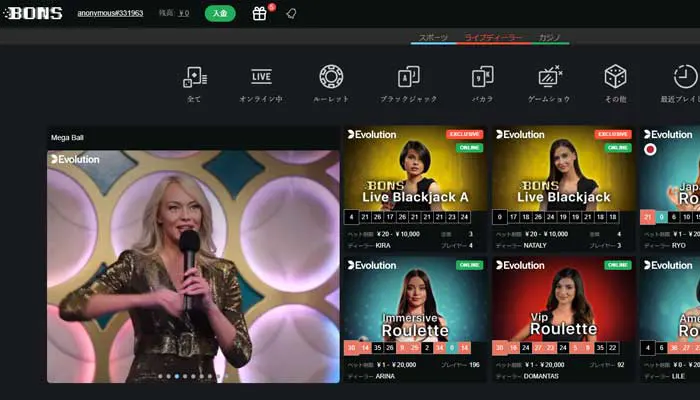Select the バカラ baccarat category icon
Viewport: 700px width, 400px height.
pyautogui.click(x=483, y=77)
